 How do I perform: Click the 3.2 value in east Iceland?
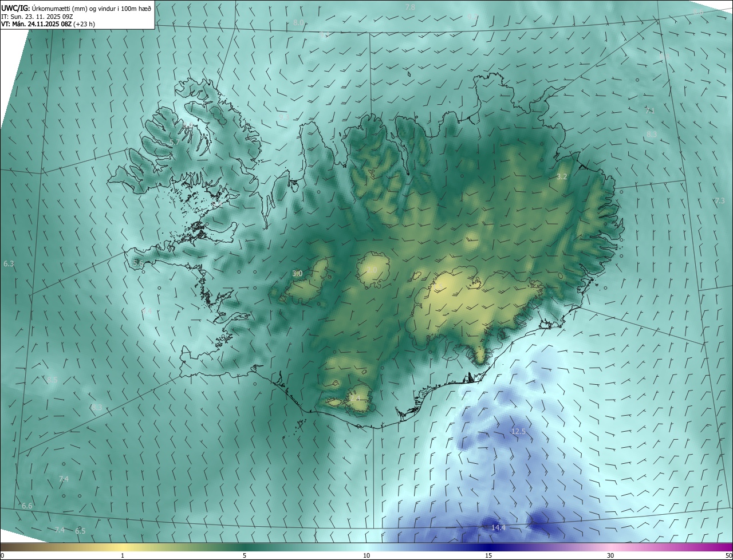(562, 177)
